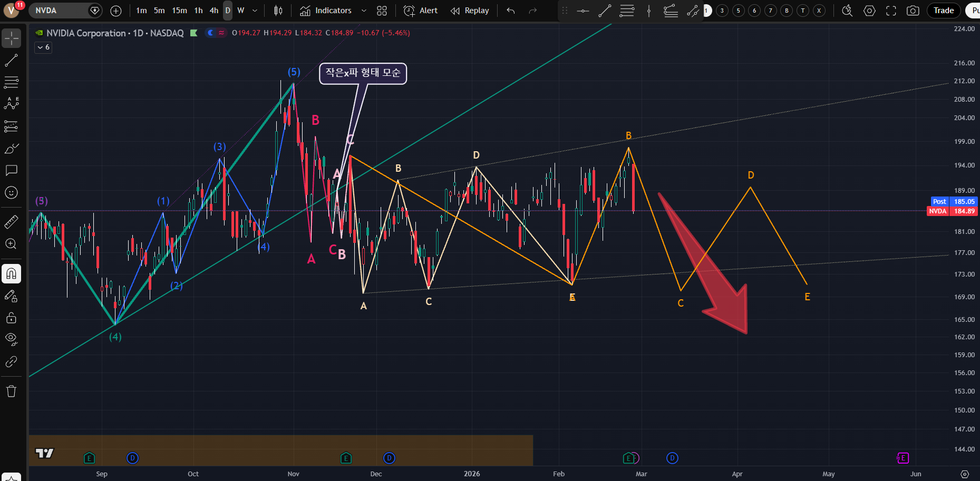The width and height of the screenshot is (980, 481).
Task: Enter fullscreen mode
Action: pos(891,11)
